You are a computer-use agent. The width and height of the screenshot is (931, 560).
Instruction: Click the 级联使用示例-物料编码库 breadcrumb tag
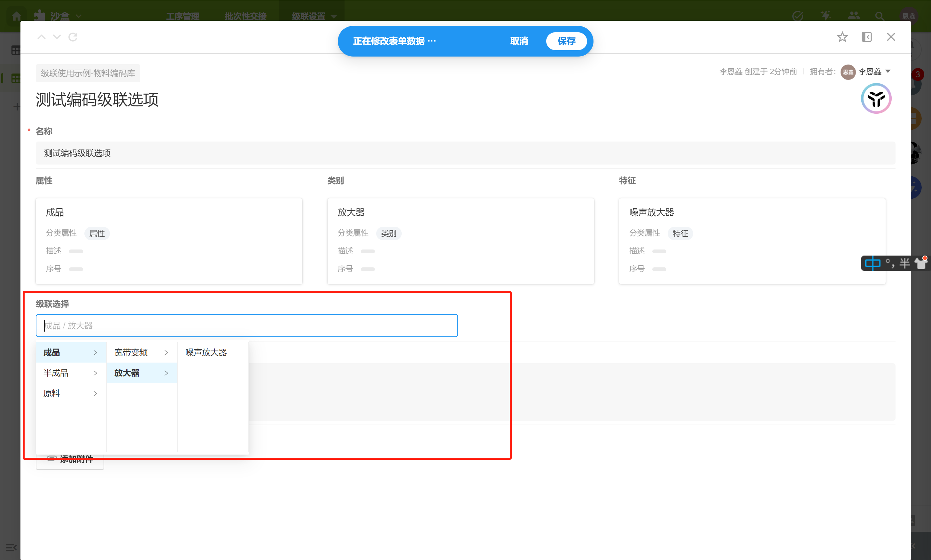[88, 73]
